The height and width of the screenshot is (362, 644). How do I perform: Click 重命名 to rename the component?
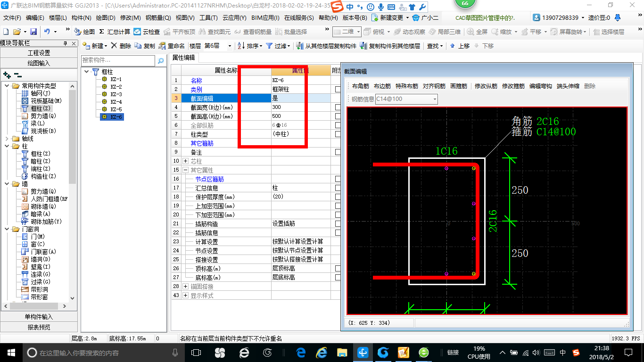click(172, 46)
